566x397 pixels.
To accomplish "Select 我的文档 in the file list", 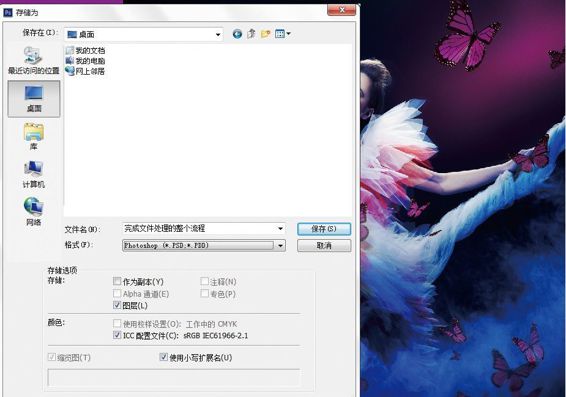I will pyautogui.click(x=86, y=51).
